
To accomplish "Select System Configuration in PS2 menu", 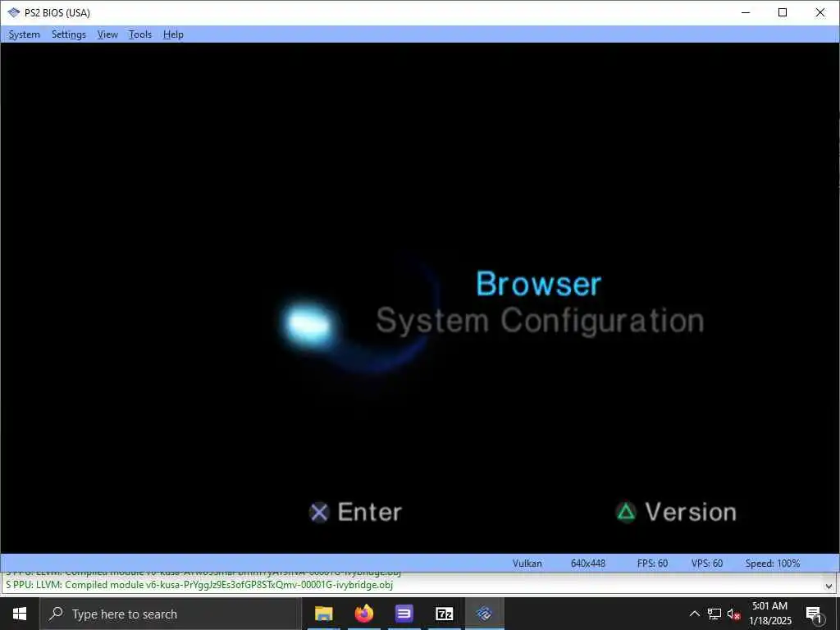I will coord(540,321).
